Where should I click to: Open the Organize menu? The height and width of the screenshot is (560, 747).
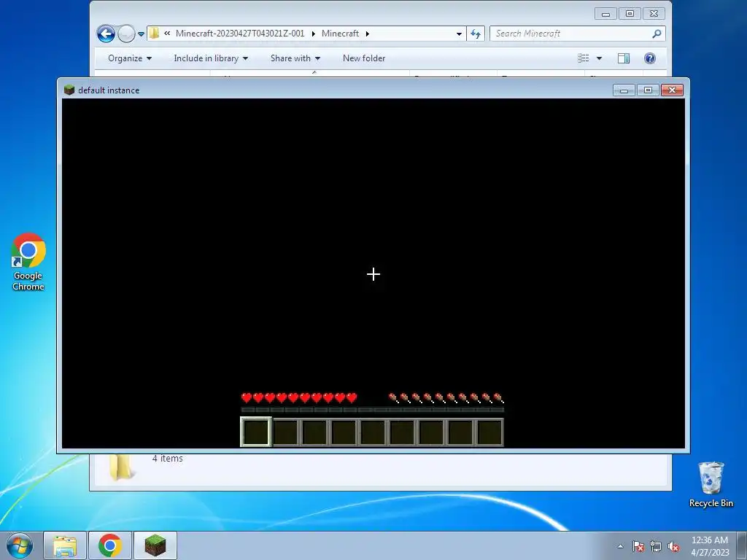[x=130, y=58]
